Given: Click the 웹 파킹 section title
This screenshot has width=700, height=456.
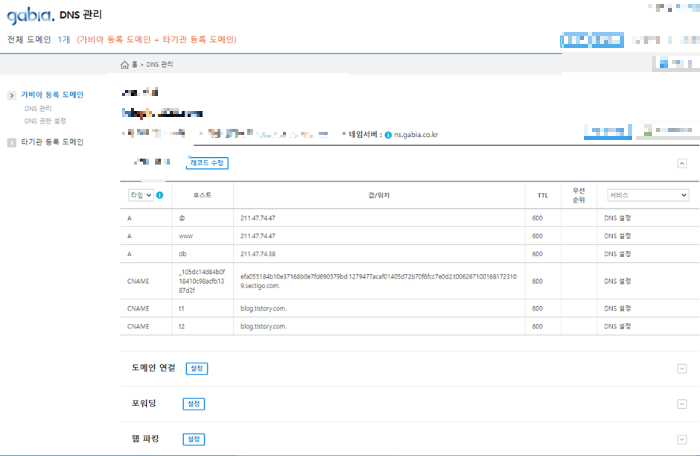Looking at the screenshot, I should tap(146, 439).
